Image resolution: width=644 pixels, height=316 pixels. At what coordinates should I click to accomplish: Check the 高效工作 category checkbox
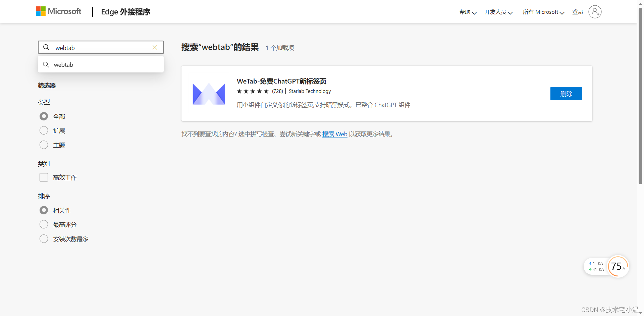click(x=44, y=177)
